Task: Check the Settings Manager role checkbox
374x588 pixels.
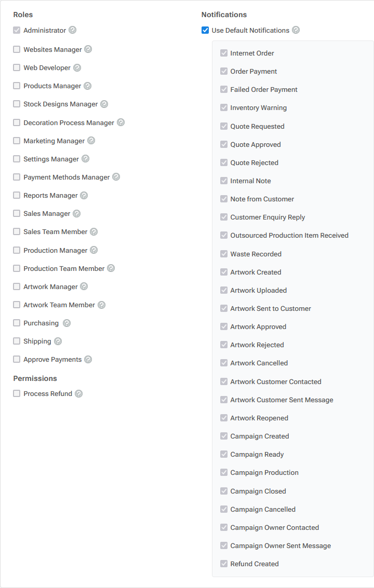Action: click(x=16, y=158)
